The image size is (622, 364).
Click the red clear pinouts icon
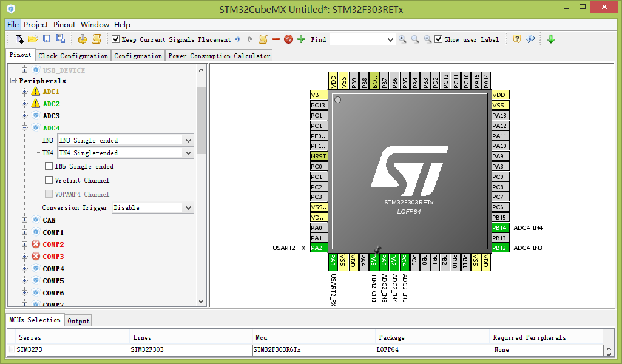288,39
